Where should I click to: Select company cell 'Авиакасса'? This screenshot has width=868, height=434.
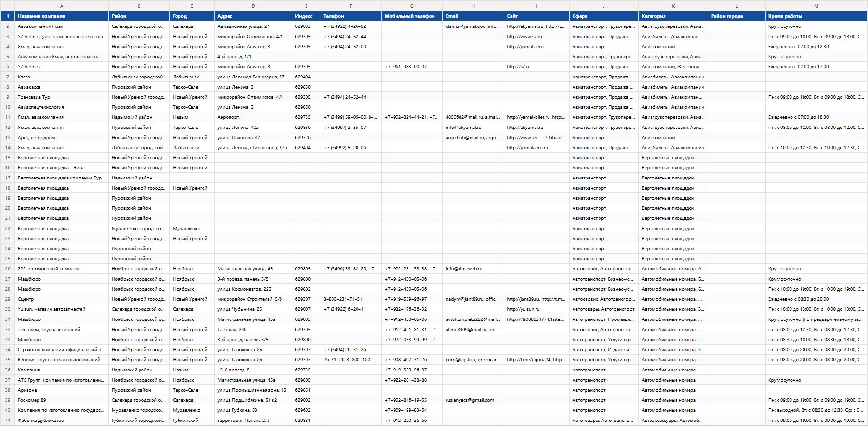pyautogui.click(x=62, y=87)
